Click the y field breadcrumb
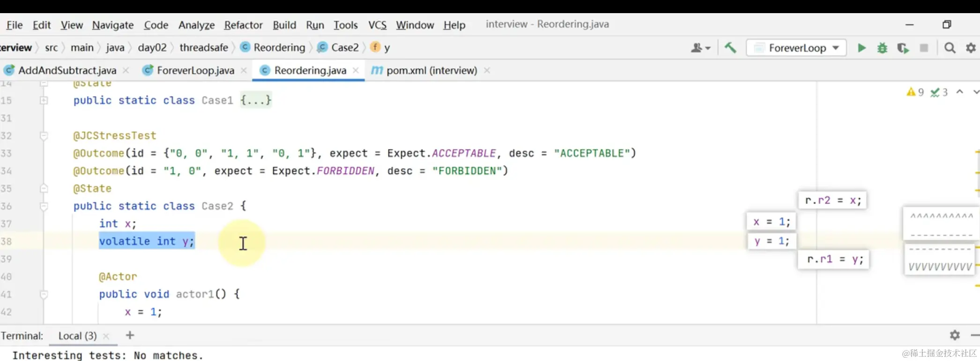Screen dimensions: 980x361 380,47
